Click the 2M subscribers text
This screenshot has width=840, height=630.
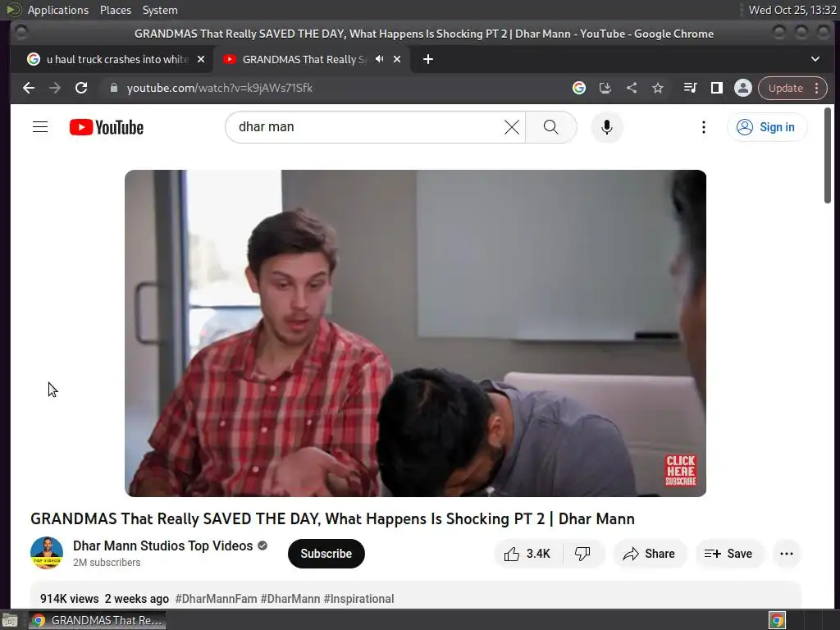107,563
